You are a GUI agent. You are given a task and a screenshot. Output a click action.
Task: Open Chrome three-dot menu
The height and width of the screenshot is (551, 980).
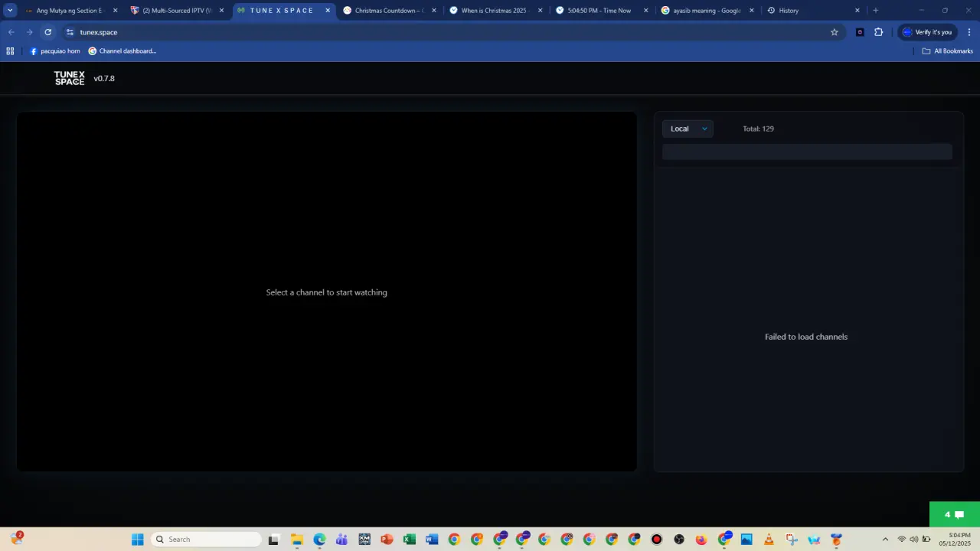[969, 32]
